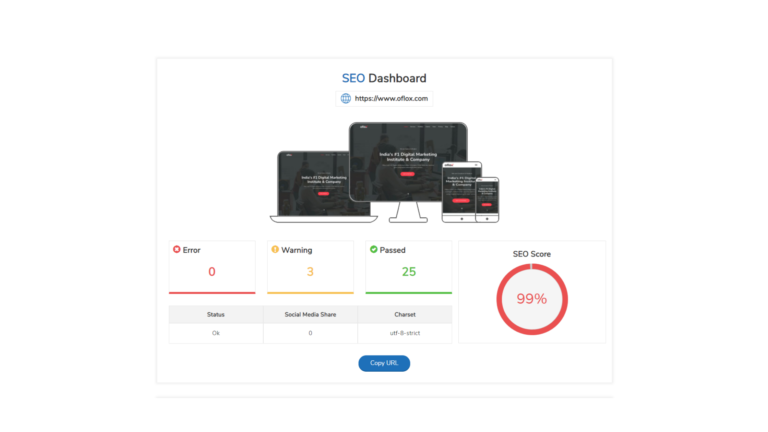Select the Warning count 3
768x432 pixels.
click(310, 272)
